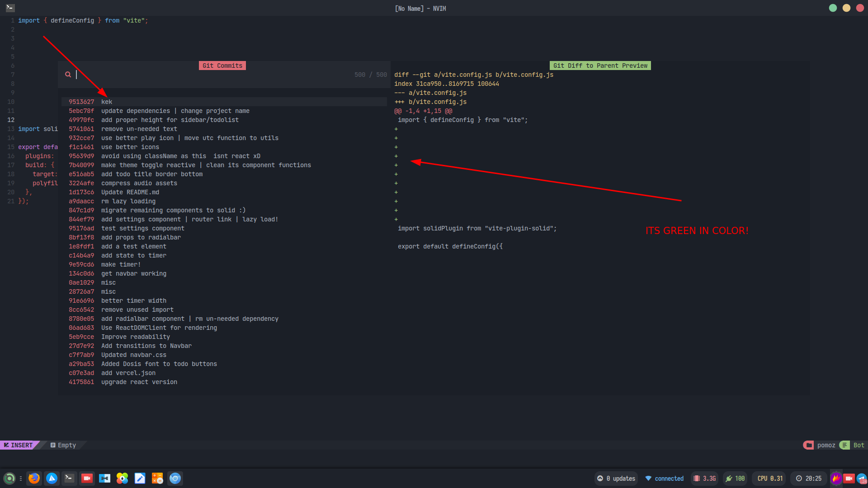Click the '0 updates' indicator

(x=616, y=479)
